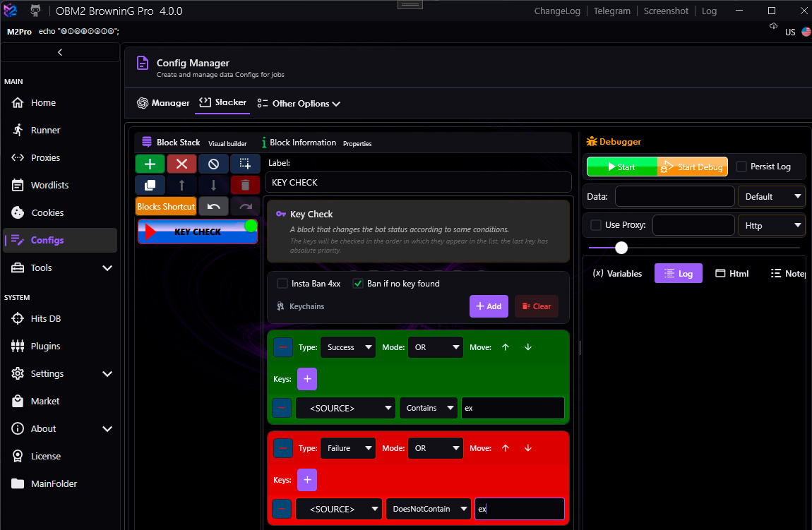
Task: Click the red X remove block icon
Action: tap(181, 164)
